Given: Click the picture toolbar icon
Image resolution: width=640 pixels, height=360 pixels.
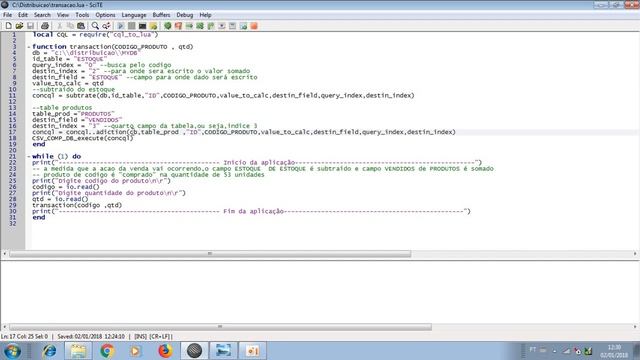Looking at the screenshot, I should pos(243,26).
